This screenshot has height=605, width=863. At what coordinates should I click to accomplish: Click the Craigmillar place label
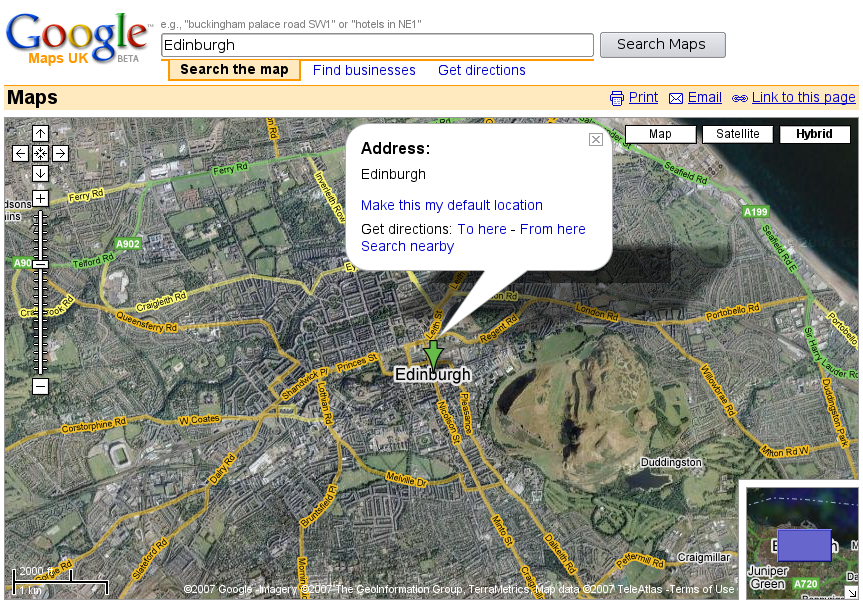[703, 557]
